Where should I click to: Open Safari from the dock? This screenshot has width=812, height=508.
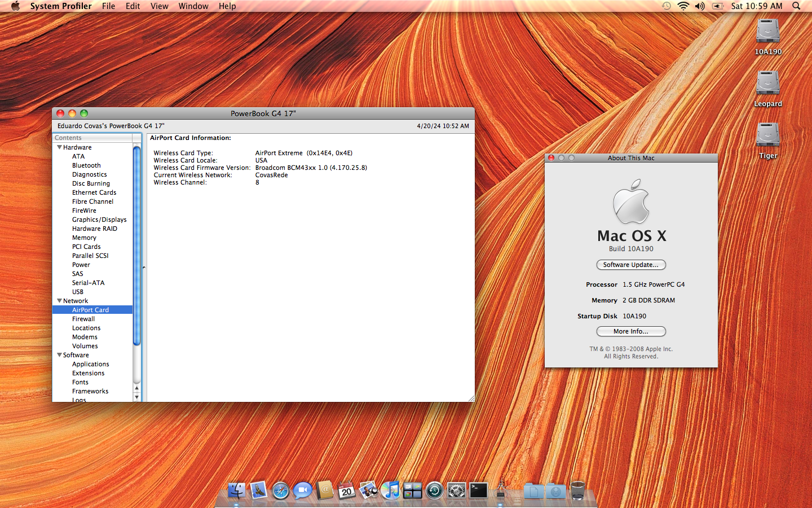280,491
